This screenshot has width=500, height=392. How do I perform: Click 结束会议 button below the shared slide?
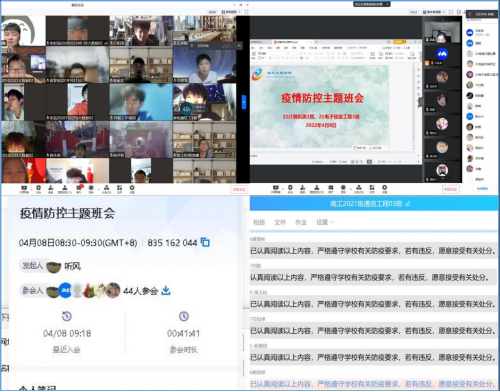pos(451,189)
